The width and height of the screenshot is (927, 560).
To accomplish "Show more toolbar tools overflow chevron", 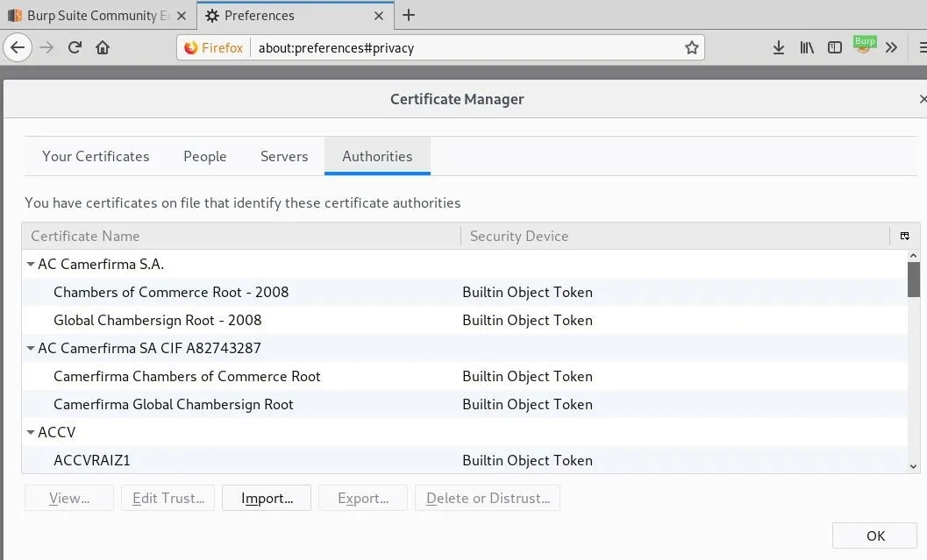I will coord(891,47).
